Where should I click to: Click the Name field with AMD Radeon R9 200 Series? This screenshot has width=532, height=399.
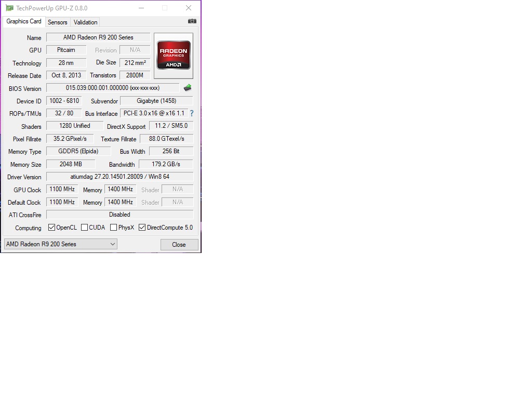point(98,37)
